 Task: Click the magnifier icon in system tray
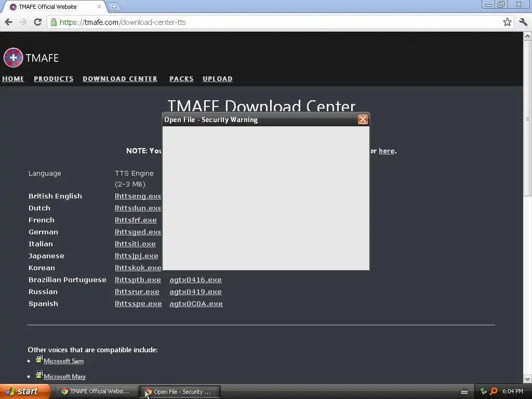[494, 392]
